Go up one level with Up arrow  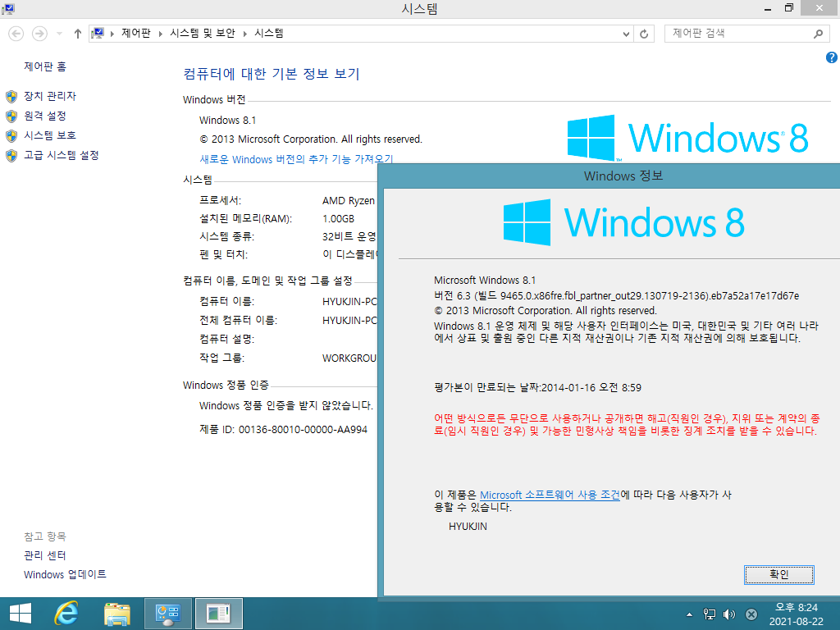(78, 34)
